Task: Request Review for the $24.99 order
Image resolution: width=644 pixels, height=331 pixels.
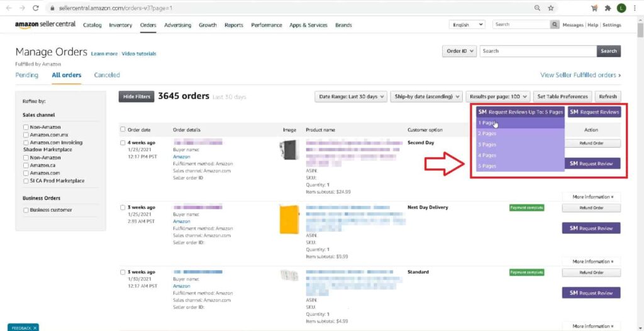Action: tap(591, 163)
